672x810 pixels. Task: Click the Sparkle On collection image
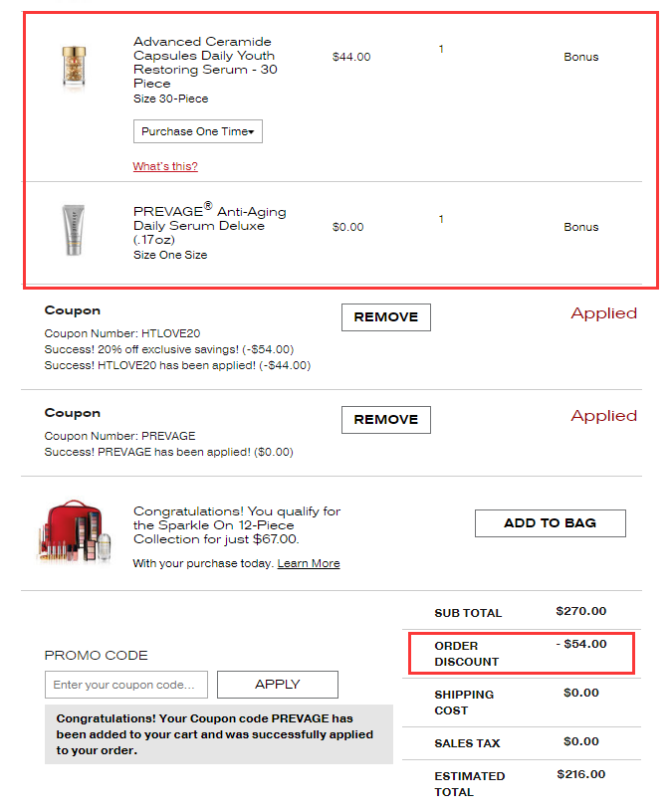[75, 531]
